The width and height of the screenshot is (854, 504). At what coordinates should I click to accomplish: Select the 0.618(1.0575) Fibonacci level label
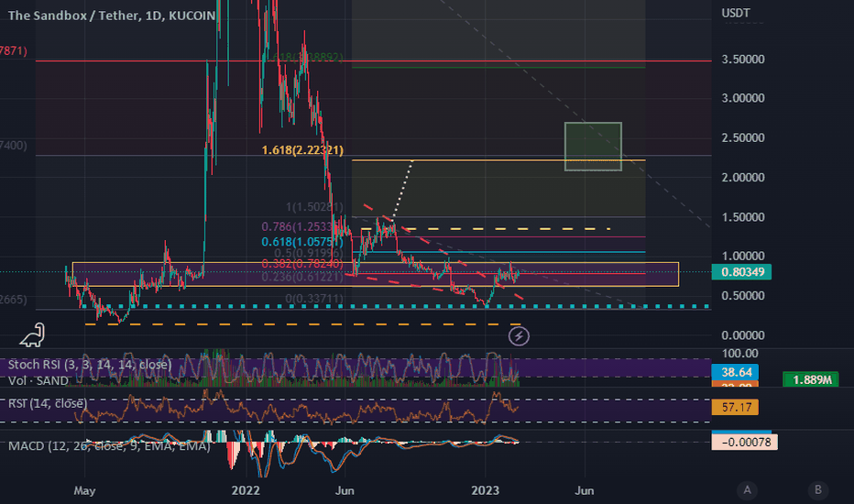[x=301, y=242]
